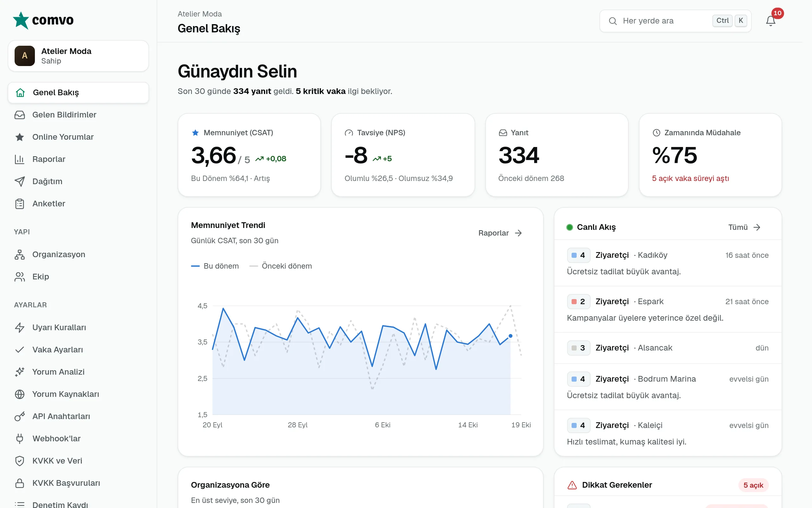Toggle Önceki dönem legend in chart
The height and width of the screenshot is (508, 812).
(280, 266)
